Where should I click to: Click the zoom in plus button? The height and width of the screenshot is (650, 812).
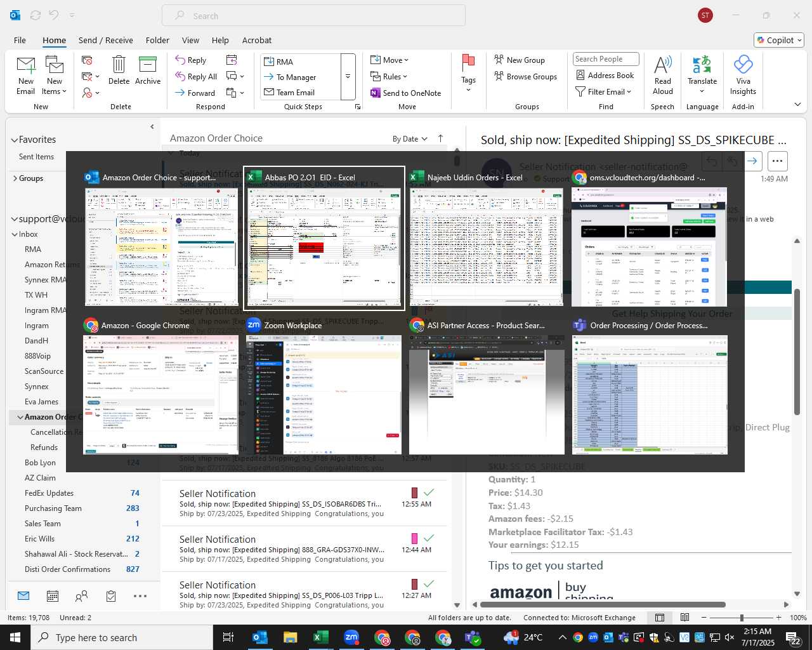(778, 618)
